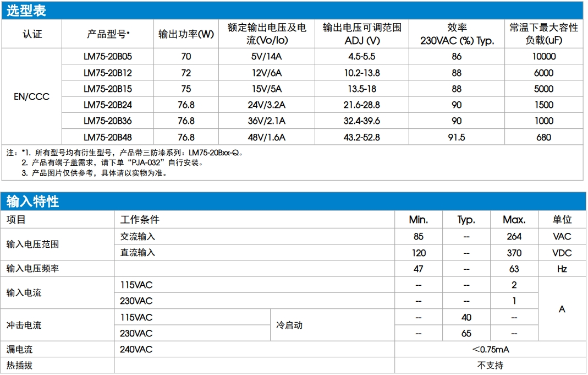Viewport: 588px width, 375px height.
Task: Click the 交流输入 condition cell
Action: point(138,236)
